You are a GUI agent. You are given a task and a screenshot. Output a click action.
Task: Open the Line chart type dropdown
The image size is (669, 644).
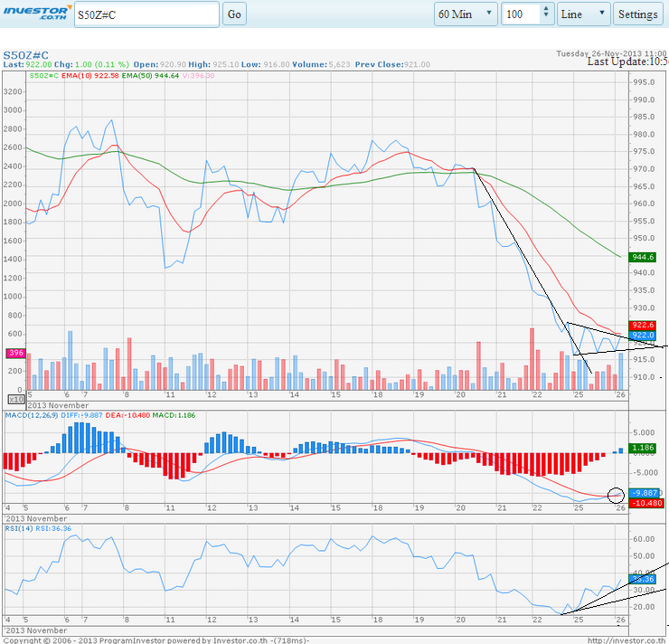click(x=583, y=14)
